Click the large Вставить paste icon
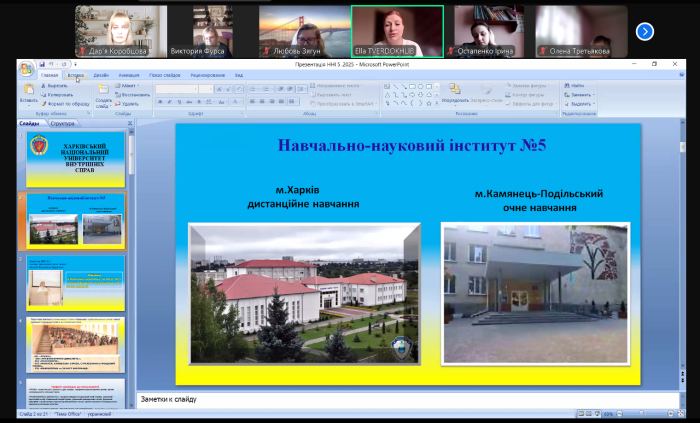 (29, 89)
